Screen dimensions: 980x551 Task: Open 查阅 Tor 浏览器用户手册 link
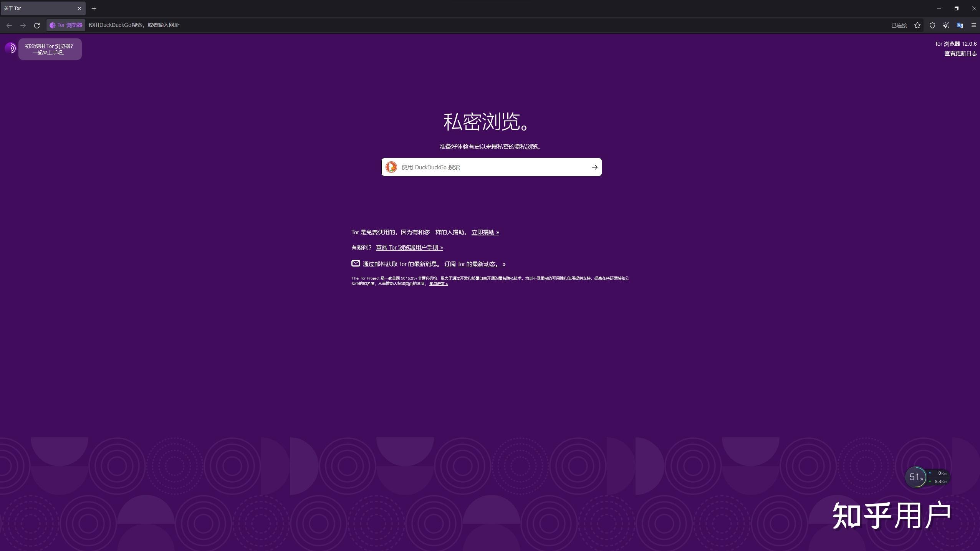[x=409, y=248]
